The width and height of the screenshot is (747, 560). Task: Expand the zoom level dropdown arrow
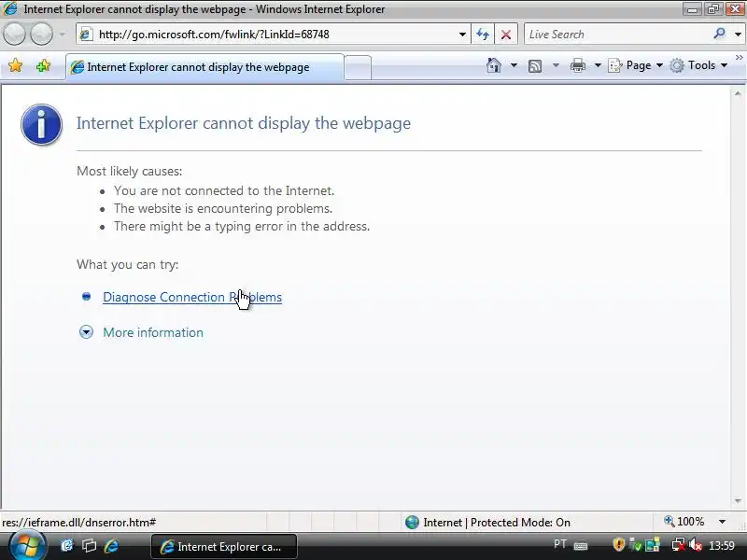tap(722, 522)
